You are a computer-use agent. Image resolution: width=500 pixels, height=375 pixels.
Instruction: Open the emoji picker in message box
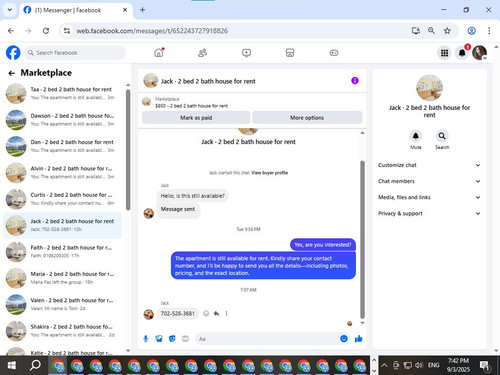[344, 339]
